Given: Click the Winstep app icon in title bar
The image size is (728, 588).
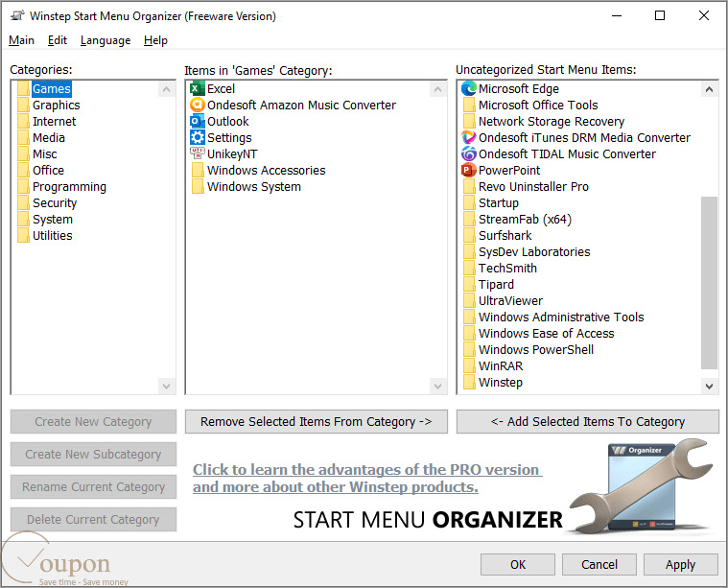Looking at the screenshot, I should tap(17, 15).
